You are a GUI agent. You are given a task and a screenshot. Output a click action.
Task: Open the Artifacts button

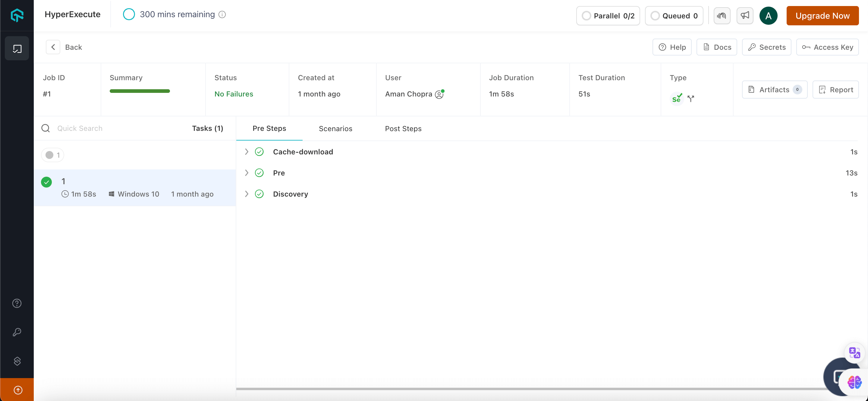pos(774,89)
